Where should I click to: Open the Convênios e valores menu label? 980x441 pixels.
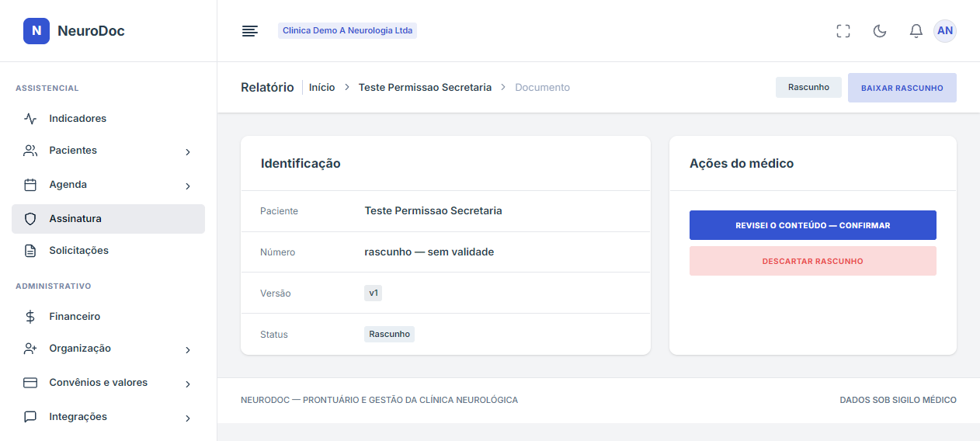pos(98,383)
